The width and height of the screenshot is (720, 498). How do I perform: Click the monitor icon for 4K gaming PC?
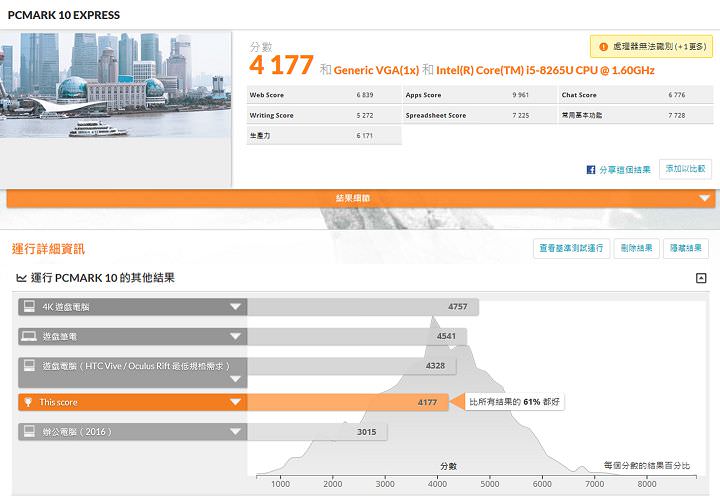[x=29, y=306]
